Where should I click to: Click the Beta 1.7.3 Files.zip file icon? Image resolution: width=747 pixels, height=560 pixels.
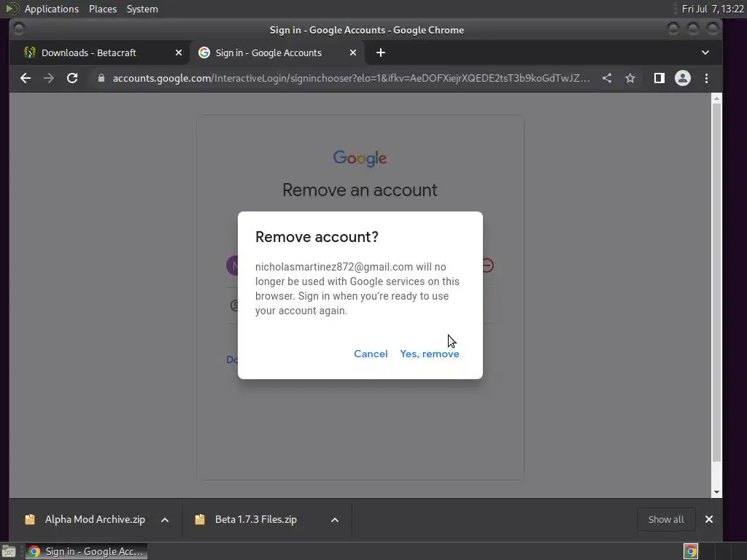tap(200, 519)
